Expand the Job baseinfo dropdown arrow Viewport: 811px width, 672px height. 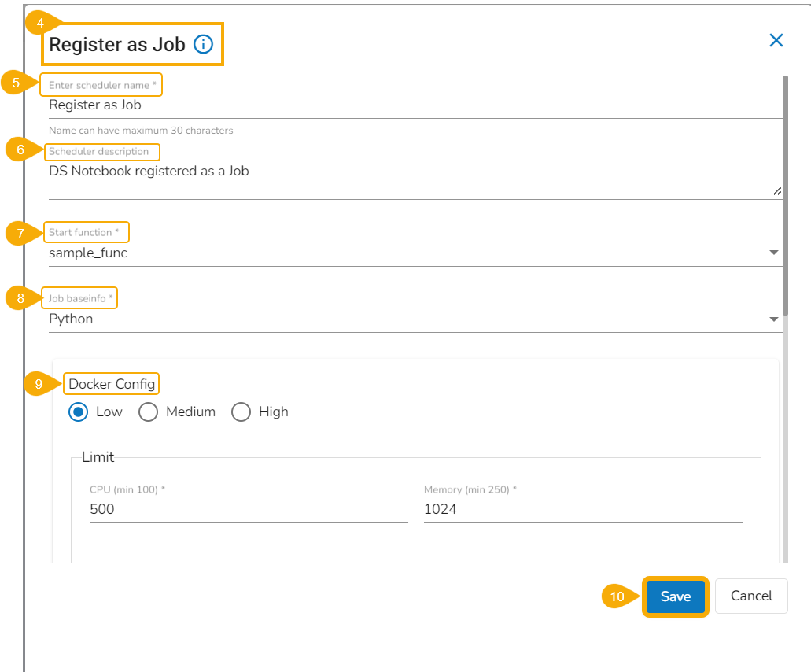(774, 319)
